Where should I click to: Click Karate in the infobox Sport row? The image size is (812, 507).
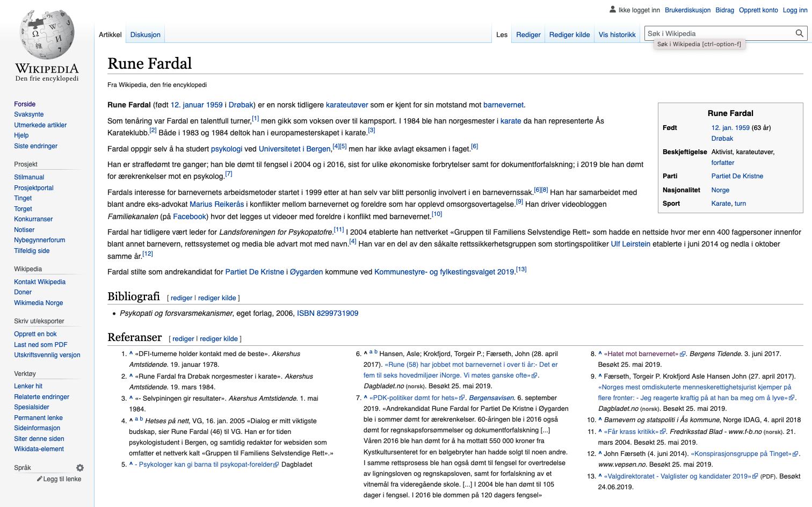(x=721, y=204)
